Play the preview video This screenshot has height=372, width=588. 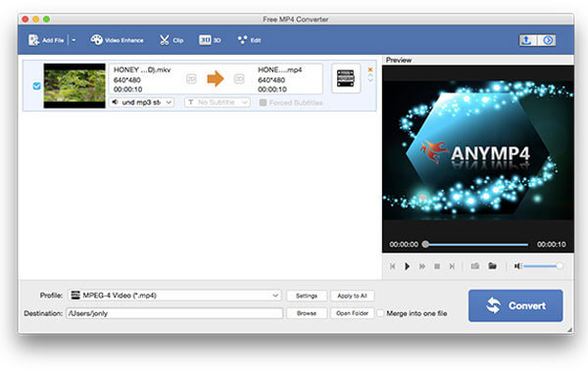pyautogui.click(x=407, y=266)
